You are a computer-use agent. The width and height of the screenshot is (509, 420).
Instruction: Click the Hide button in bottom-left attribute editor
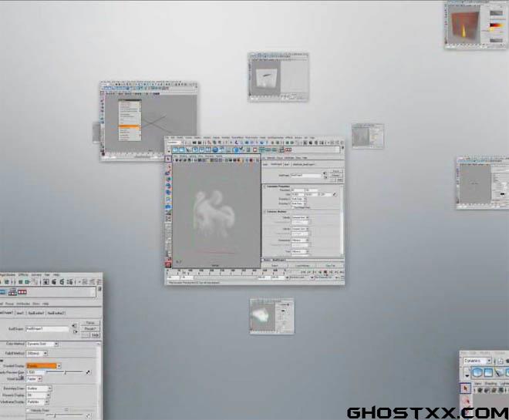point(95,335)
